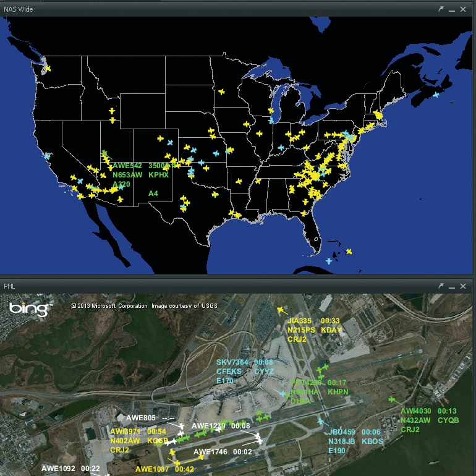
Task: Select the cyan SKV7364 aircraft icon
Action: click(x=283, y=394)
